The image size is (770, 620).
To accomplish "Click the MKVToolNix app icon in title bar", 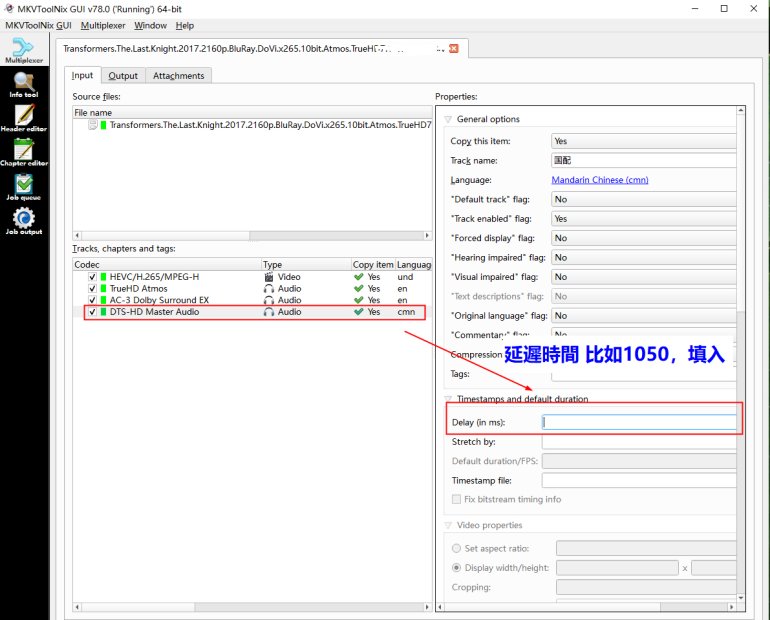I will click(9, 8).
